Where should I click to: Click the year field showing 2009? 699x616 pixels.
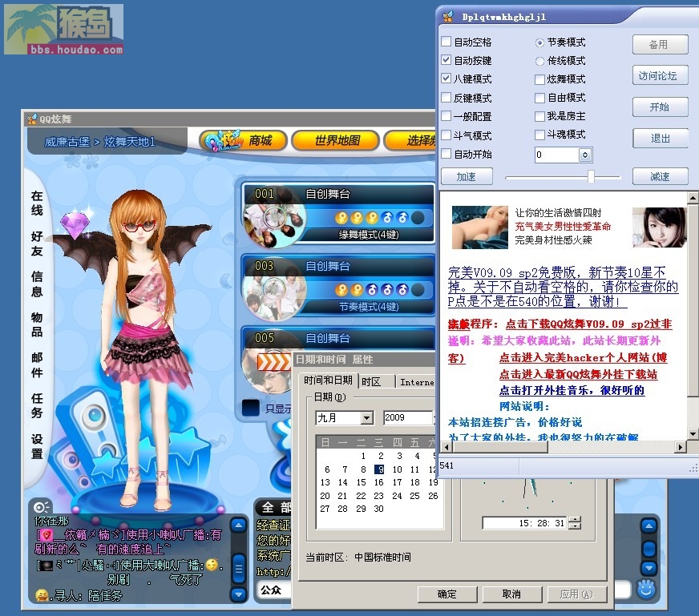point(407,418)
